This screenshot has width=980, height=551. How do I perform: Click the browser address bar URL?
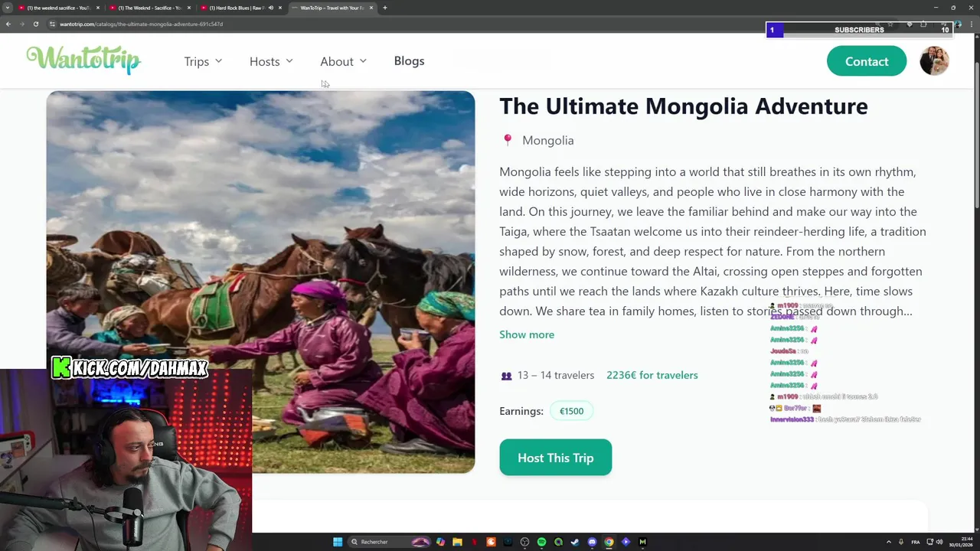(x=142, y=24)
